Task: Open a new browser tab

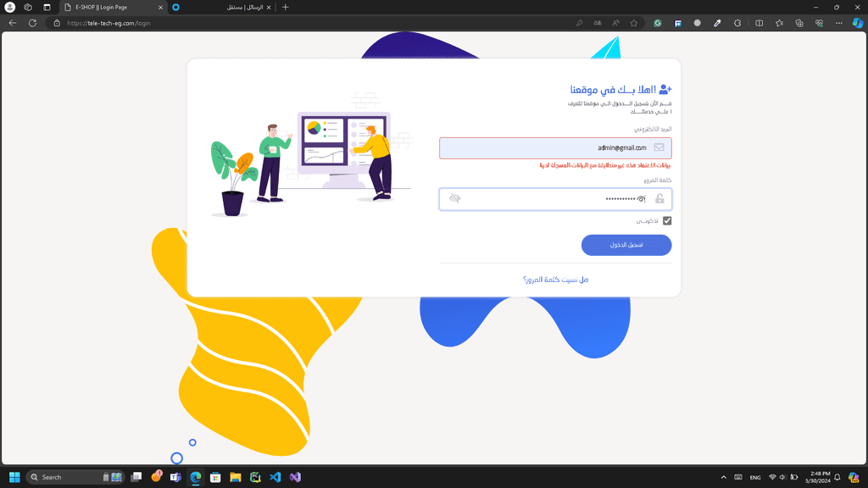Action: tap(286, 7)
